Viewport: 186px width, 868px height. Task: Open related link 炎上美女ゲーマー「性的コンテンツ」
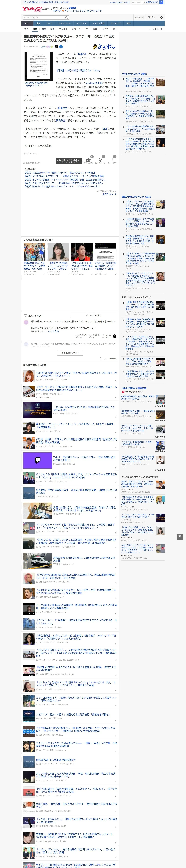(59, 173)
